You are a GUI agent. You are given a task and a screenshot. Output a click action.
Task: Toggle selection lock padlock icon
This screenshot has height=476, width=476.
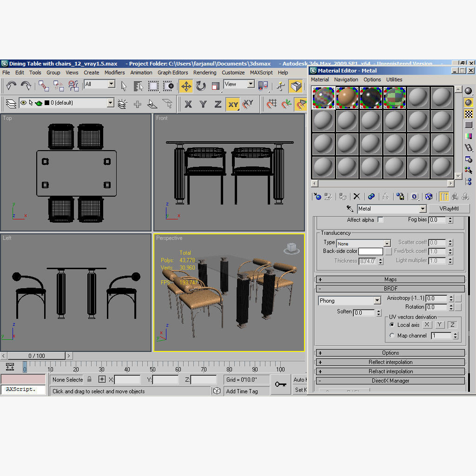[89, 379]
